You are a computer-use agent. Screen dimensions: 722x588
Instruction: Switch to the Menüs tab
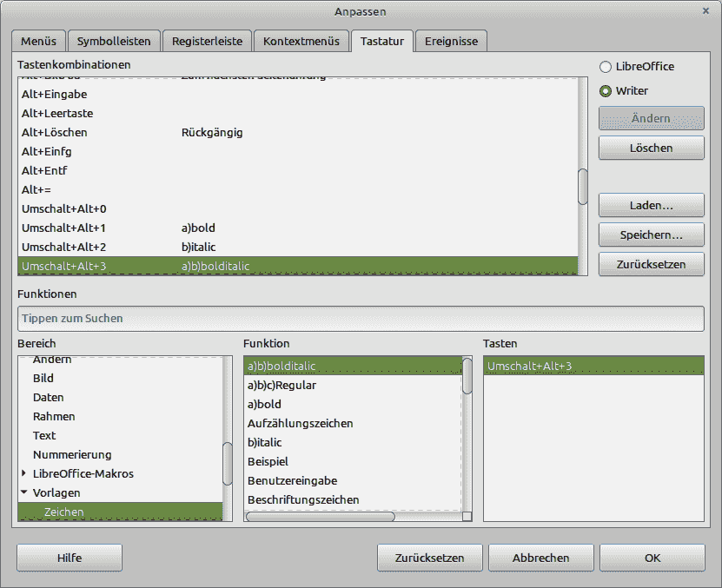coord(39,41)
